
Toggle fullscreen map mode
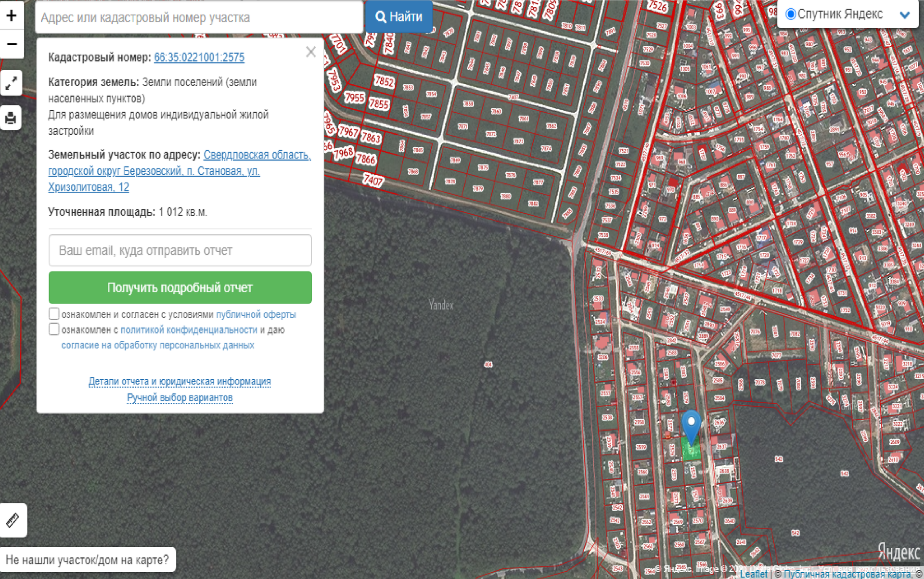click(x=11, y=83)
